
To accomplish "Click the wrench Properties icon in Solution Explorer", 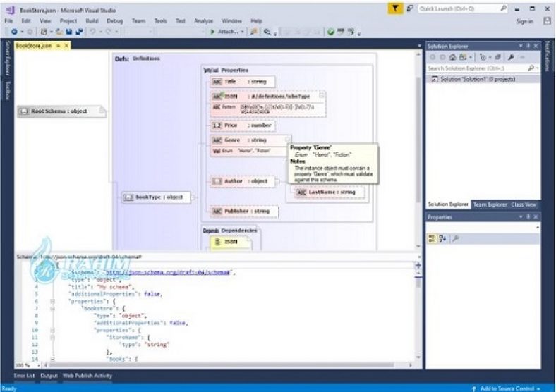I will (x=511, y=57).
